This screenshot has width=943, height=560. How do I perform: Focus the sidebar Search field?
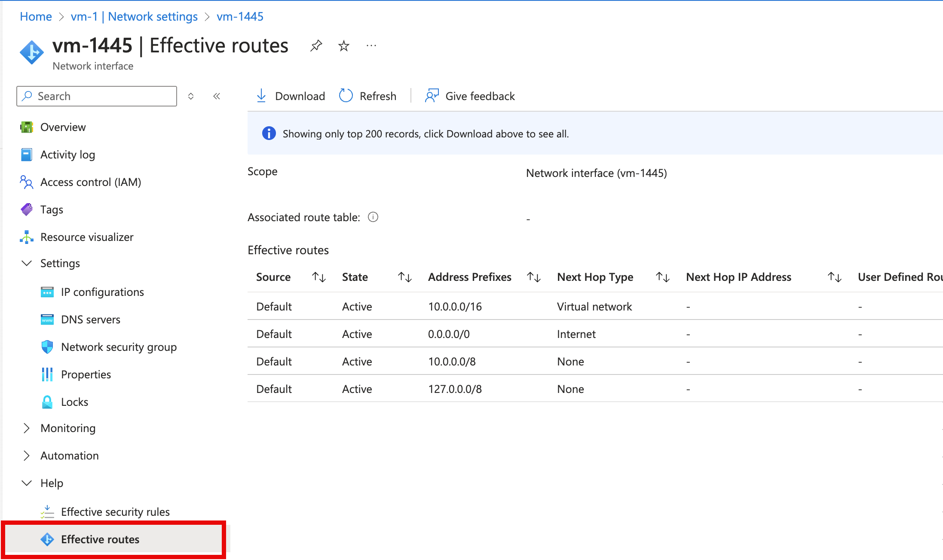click(97, 96)
